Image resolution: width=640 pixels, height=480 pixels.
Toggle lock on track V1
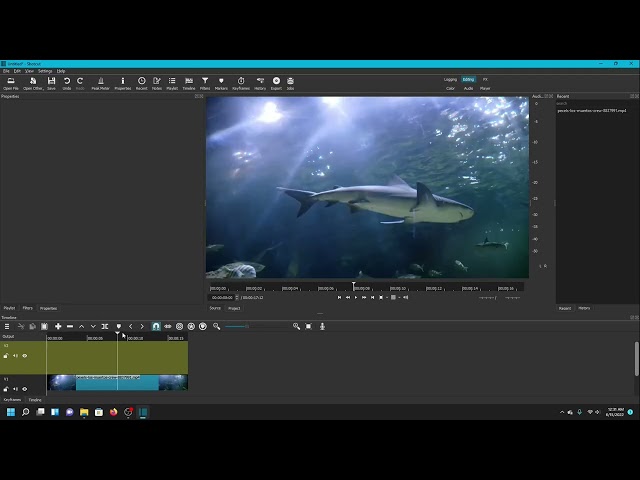(6, 389)
